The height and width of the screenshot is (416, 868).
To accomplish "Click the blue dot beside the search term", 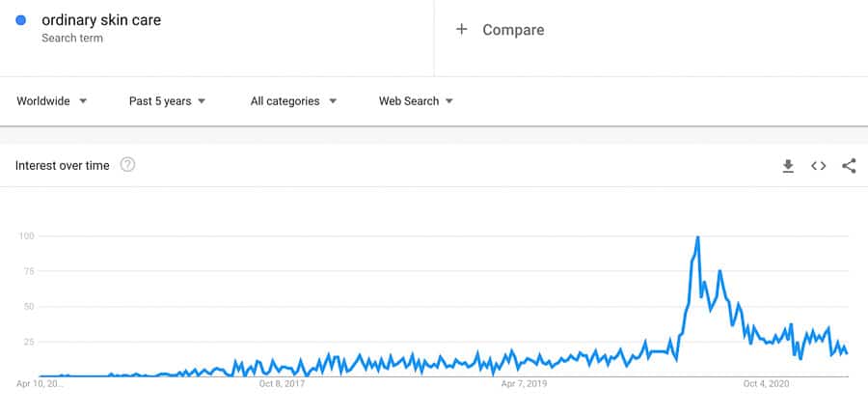I will (x=21, y=20).
